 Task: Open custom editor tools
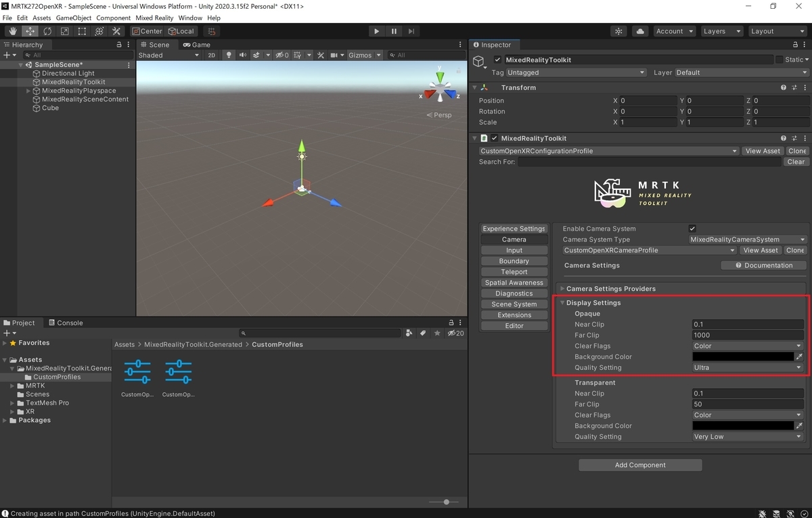tap(116, 31)
